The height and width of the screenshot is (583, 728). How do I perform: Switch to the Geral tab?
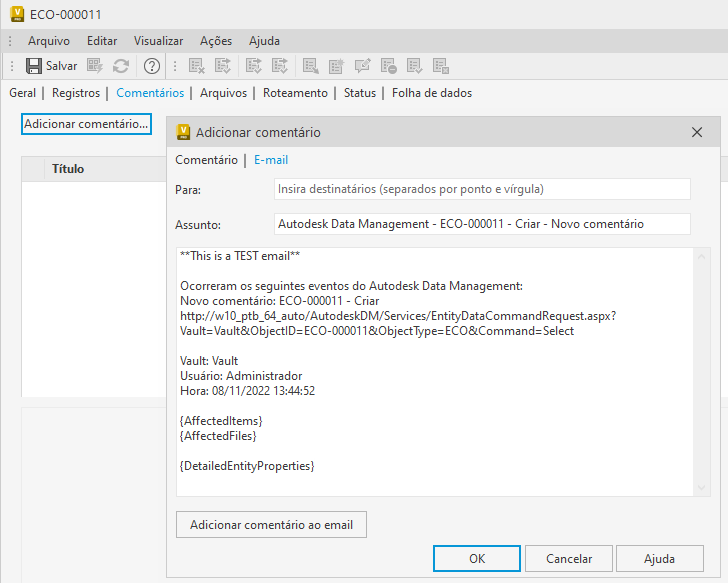(x=22, y=93)
